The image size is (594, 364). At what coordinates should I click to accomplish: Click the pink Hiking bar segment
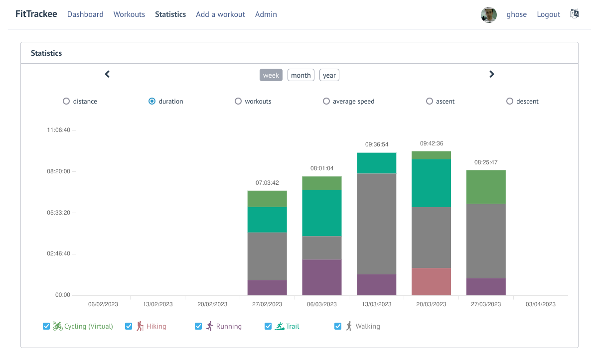point(431,281)
